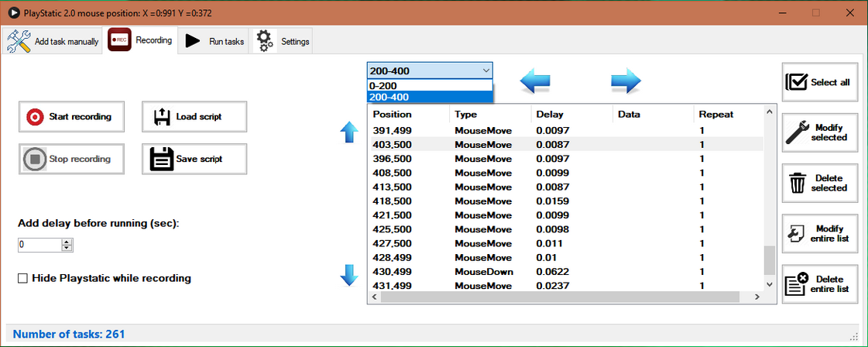Click the Modify entire list button label

tap(829, 234)
